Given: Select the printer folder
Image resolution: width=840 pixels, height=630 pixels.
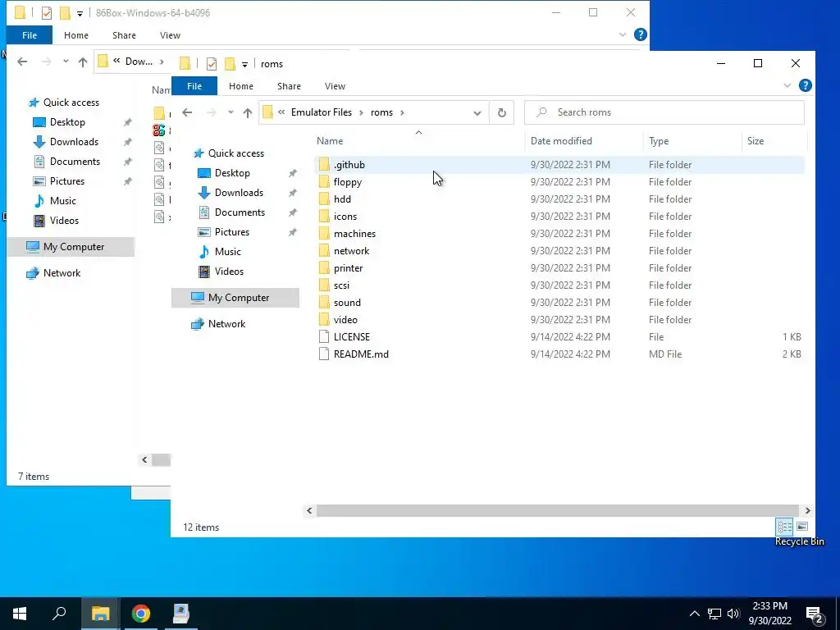Looking at the screenshot, I should point(348,268).
